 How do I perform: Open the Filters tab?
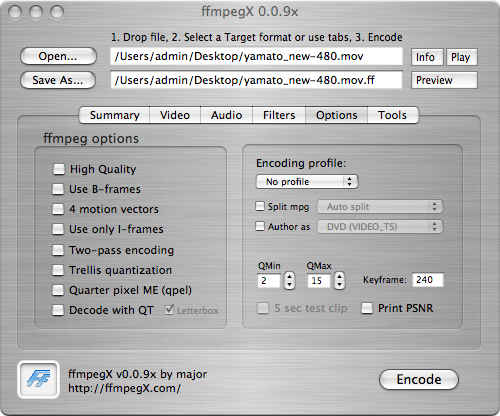(279, 115)
